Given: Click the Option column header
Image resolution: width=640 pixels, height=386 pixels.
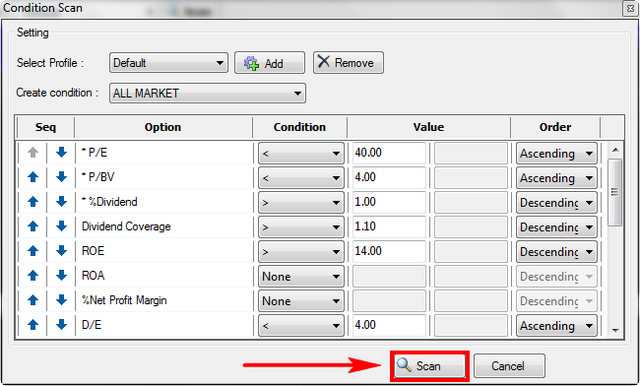Looking at the screenshot, I should click(163, 127).
